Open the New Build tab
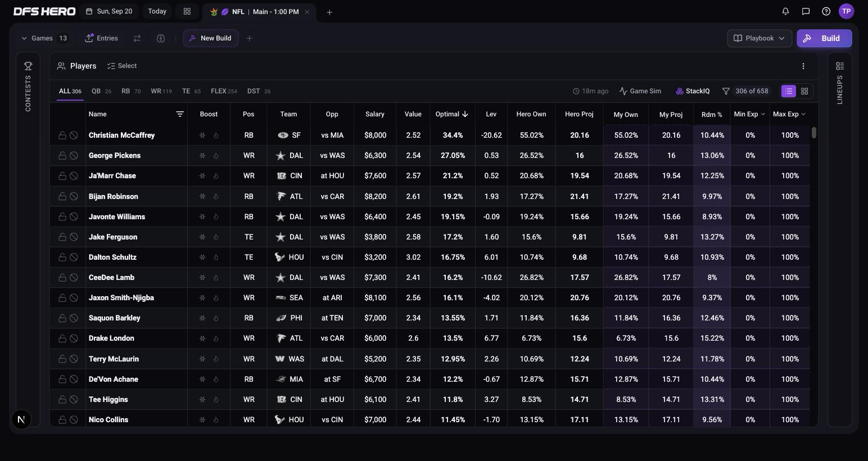Screen dimensions: 868x461 [211, 38]
